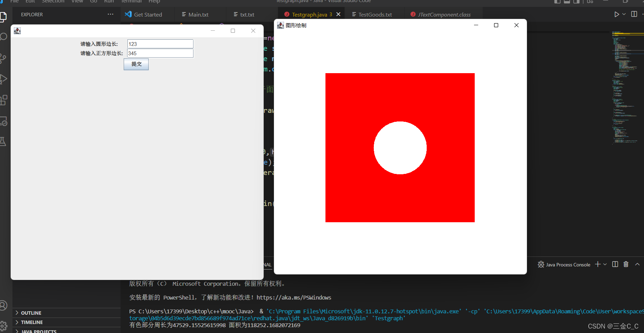Open the Go menu
The height and width of the screenshot is (333, 644).
[x=93, y=1]
